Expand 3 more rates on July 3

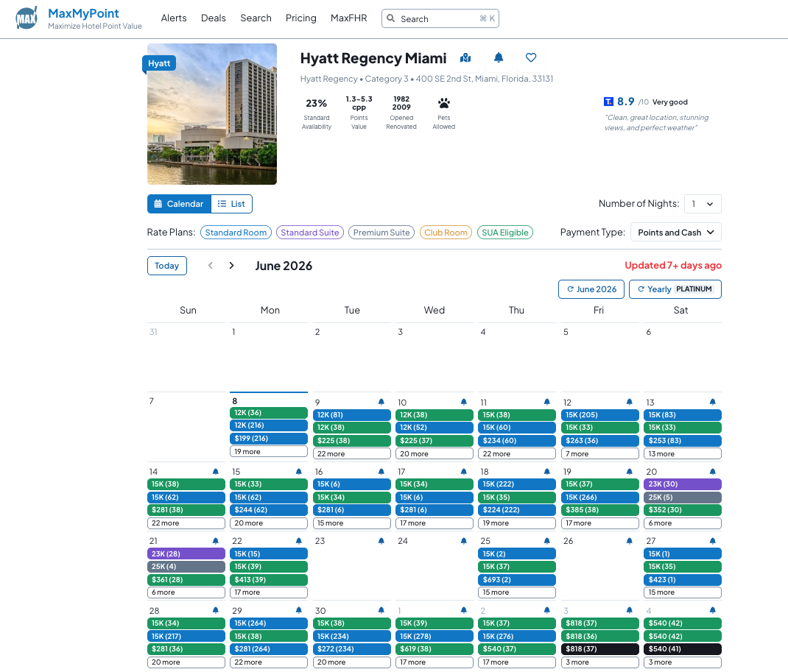coord(600,662)
